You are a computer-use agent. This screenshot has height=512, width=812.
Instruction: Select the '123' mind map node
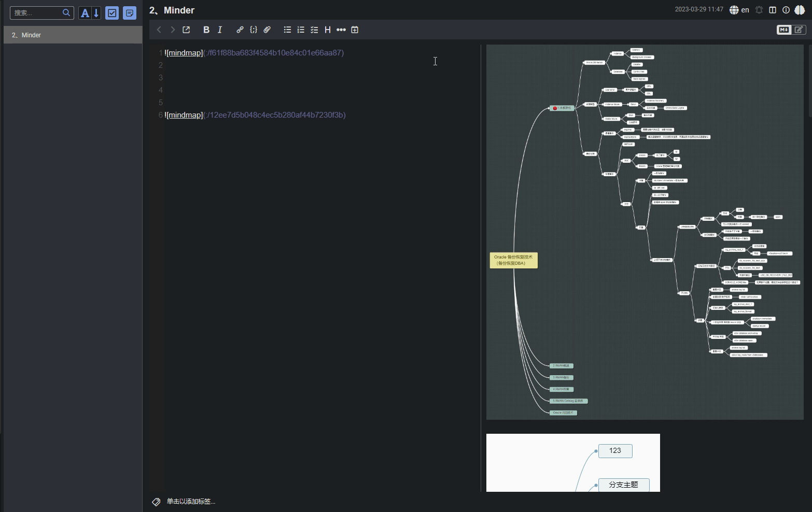click(615, 451)
